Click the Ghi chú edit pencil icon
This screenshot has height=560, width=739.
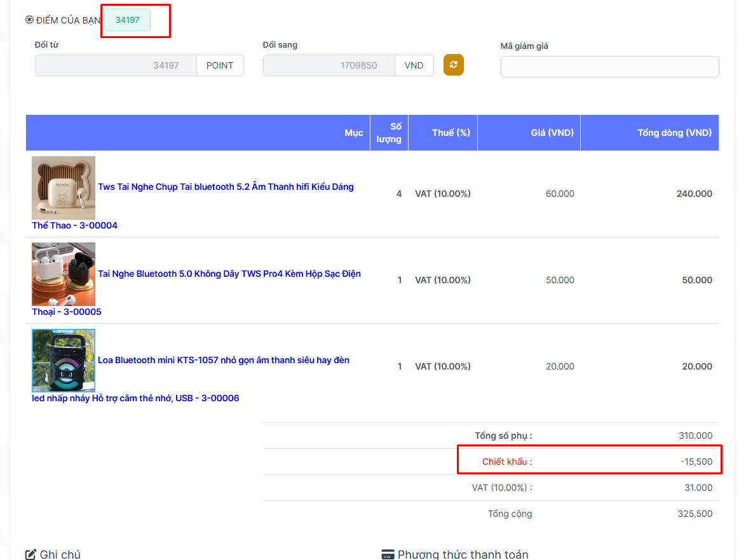(x=31, y=554)
